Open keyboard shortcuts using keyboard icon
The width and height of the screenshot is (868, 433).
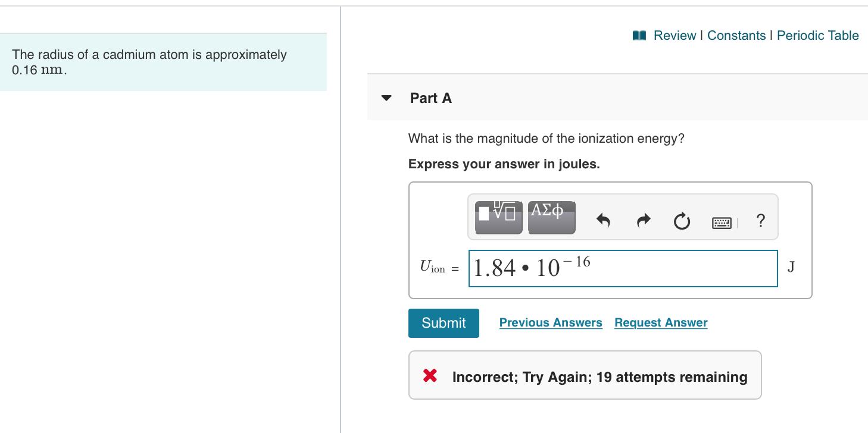click(x=722, y=222)
